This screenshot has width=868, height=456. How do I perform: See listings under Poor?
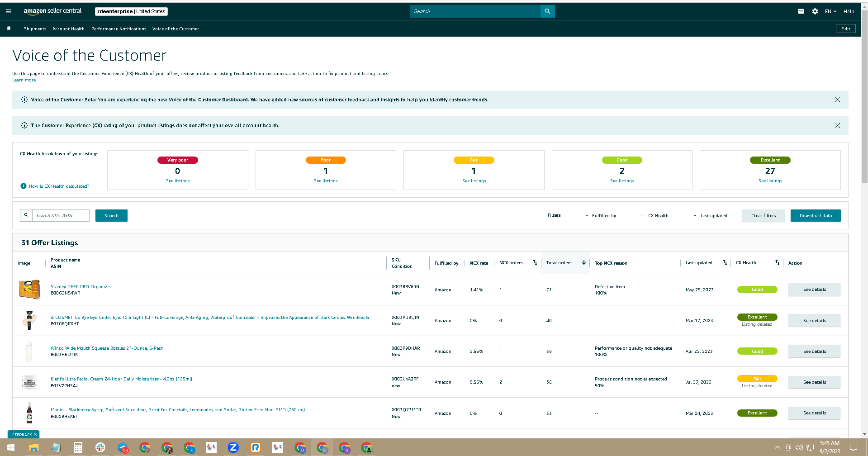coord(326,181)
